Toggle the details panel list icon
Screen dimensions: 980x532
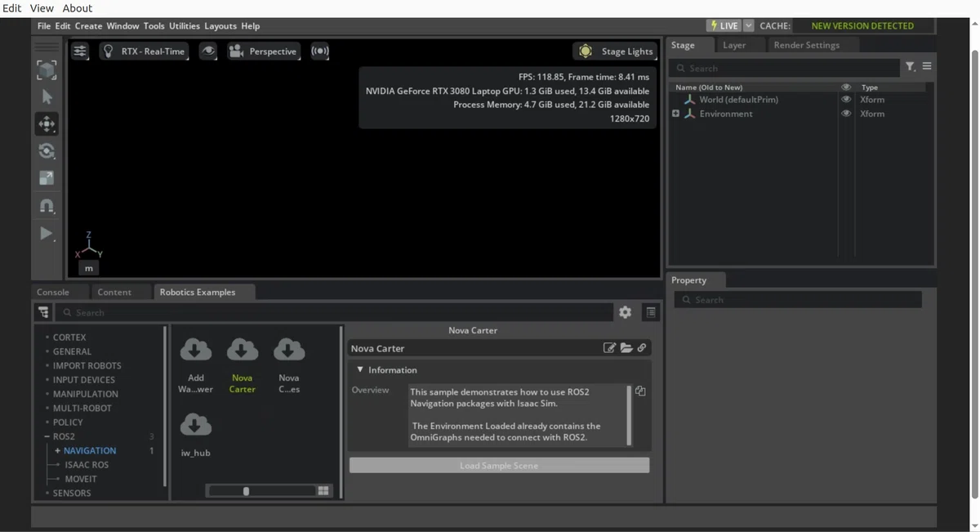[x=650, y=312]
